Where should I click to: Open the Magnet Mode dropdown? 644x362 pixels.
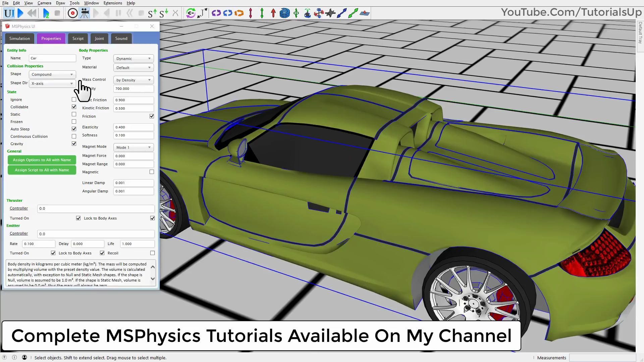coord(133,147)
